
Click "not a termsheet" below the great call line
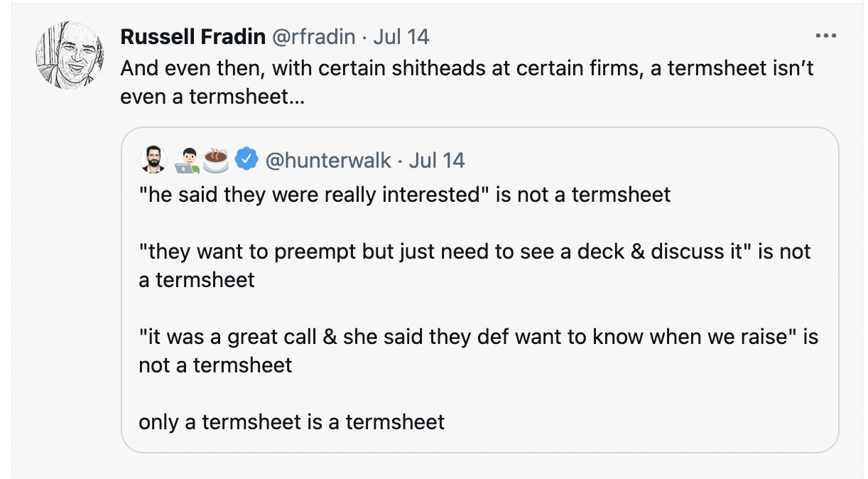click(215, 365)
